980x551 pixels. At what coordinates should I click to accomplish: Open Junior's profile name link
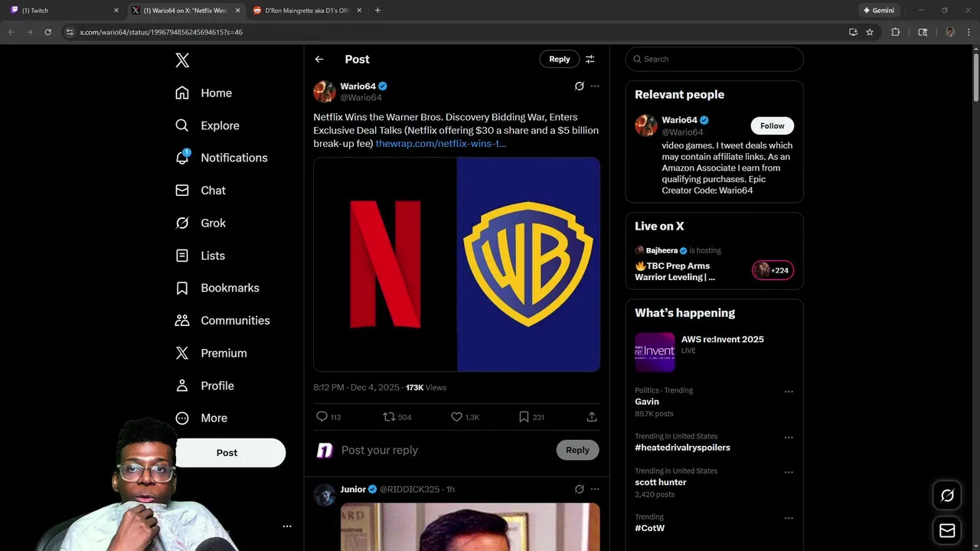click(x=353, y=489)
